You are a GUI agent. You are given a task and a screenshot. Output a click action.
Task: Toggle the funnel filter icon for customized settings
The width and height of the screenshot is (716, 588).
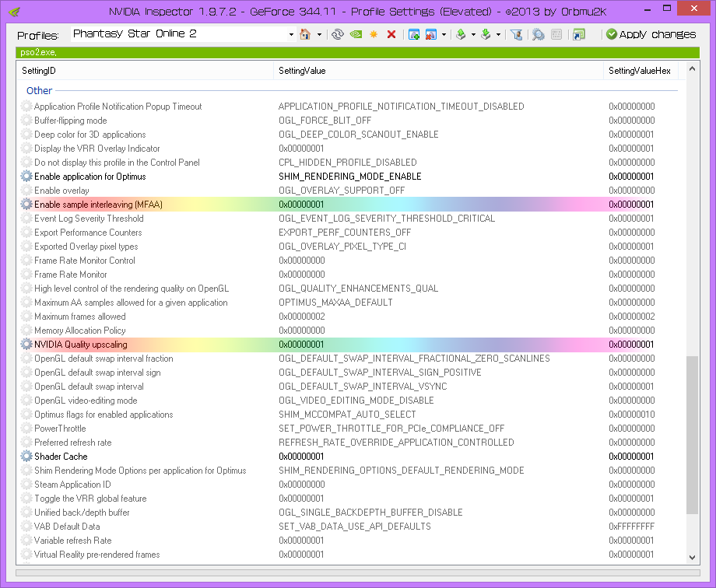517,34
